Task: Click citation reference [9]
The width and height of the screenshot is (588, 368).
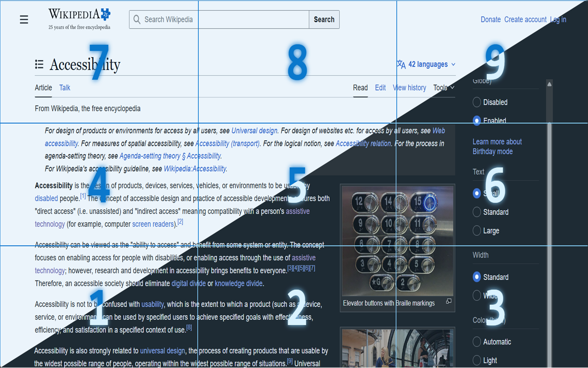Action: click(290, 361)
